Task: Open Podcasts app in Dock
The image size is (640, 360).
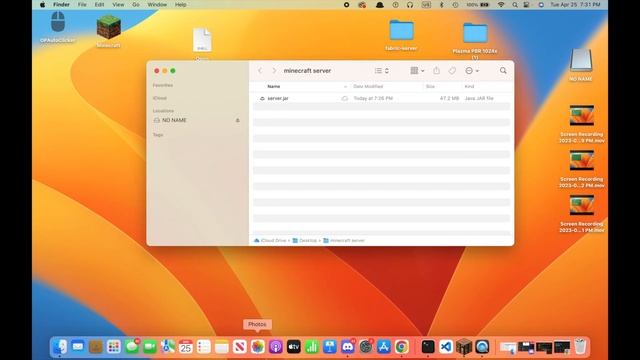Action: point(276,347)
